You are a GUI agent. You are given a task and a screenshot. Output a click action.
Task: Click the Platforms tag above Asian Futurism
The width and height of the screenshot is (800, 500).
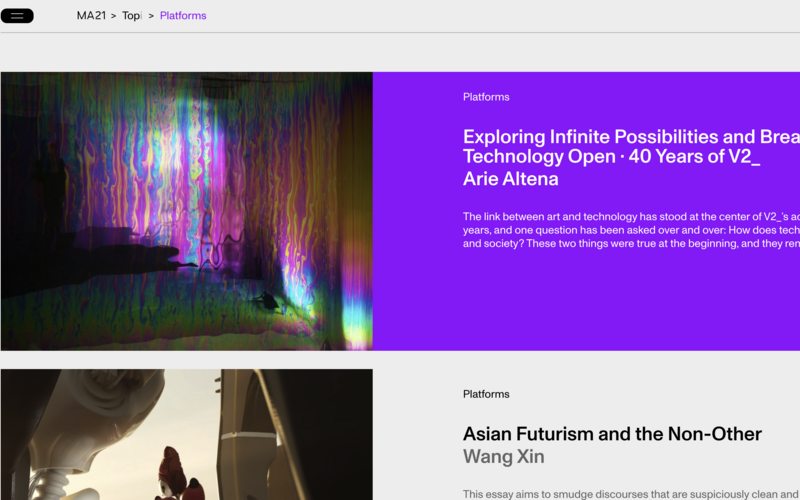coord(486,394)
